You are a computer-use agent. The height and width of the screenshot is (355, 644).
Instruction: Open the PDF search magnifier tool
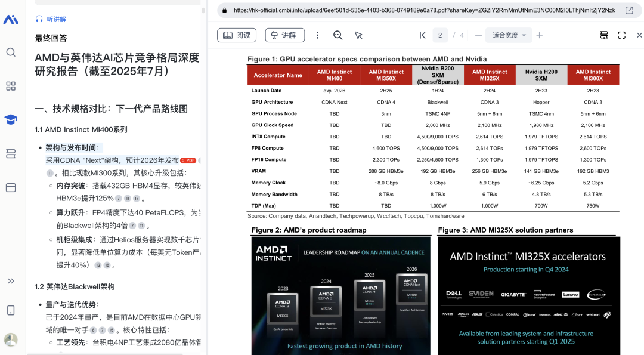point(338,35)
